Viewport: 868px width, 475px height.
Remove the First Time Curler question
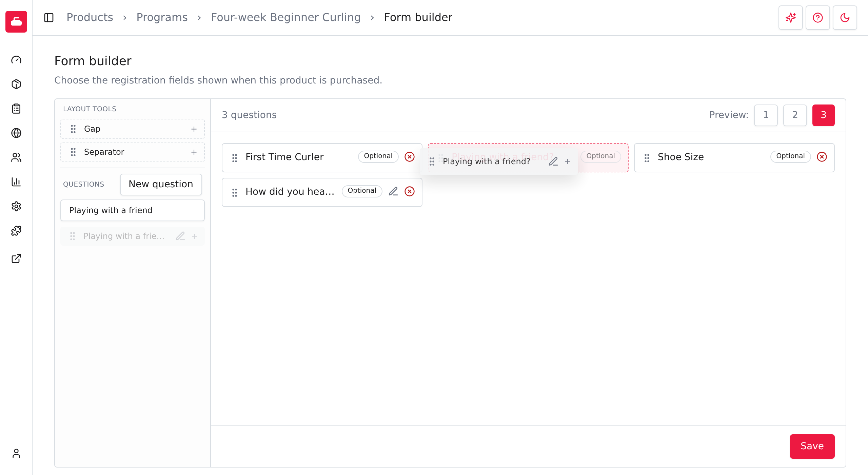click(x=410, y=157)
